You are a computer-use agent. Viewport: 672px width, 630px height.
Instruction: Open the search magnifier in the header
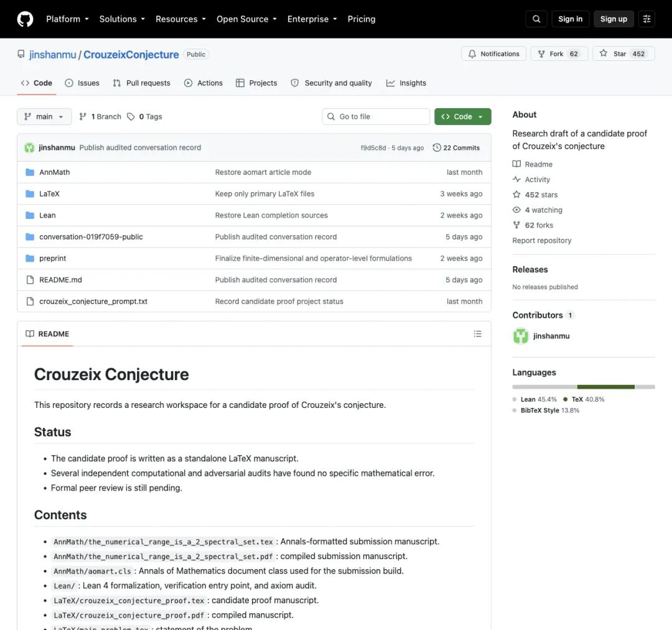pyautogui.click(x=536, y=19)
